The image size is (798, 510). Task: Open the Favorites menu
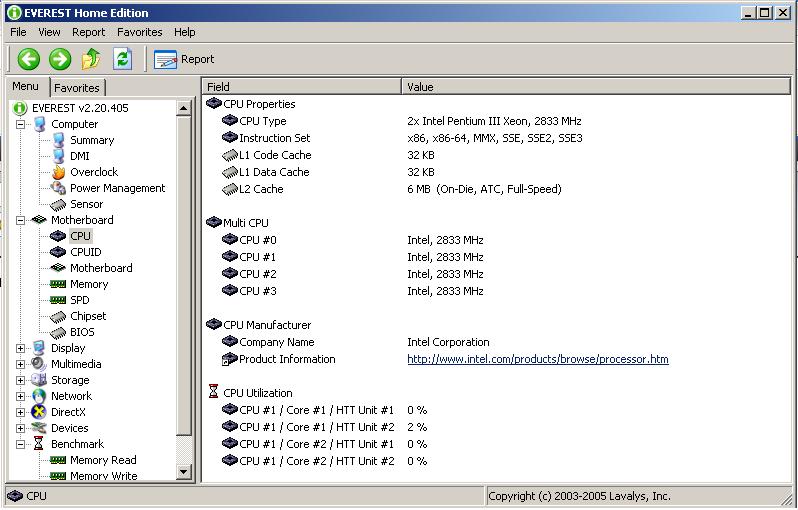(139, 32)
